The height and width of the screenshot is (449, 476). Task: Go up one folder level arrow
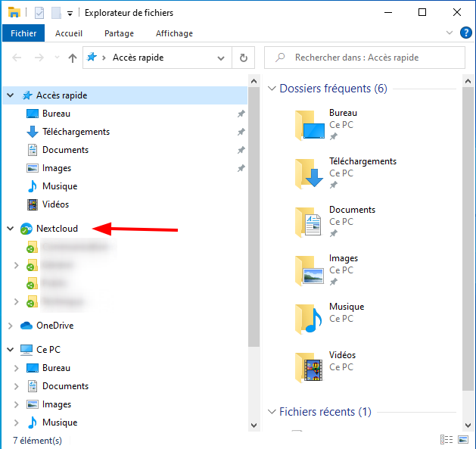(73, 58)
